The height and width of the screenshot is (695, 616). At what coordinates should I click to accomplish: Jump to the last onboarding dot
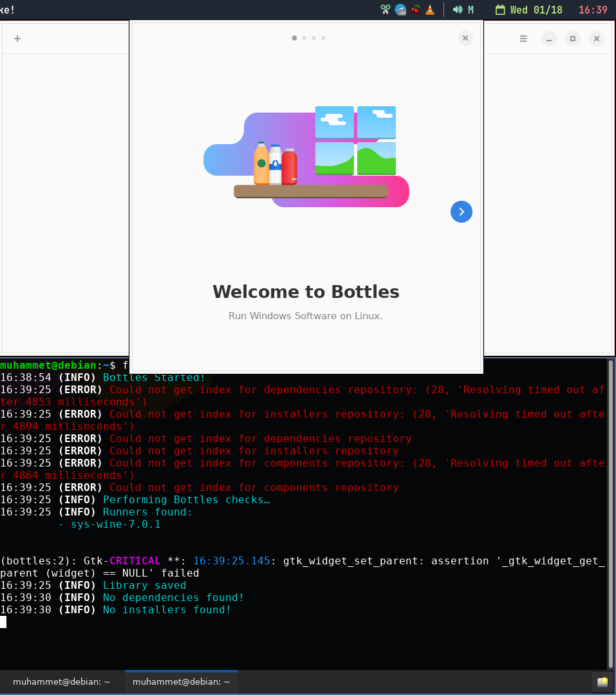pos(323,38)
